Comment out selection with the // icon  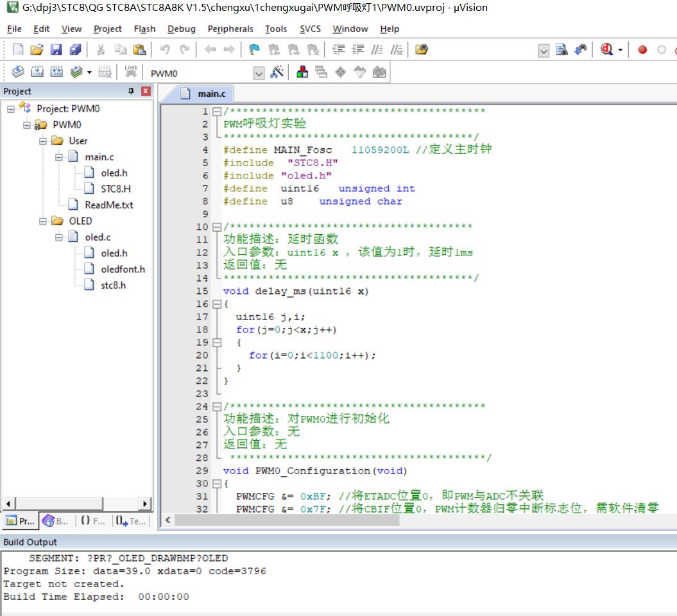(x=377, y=49)
